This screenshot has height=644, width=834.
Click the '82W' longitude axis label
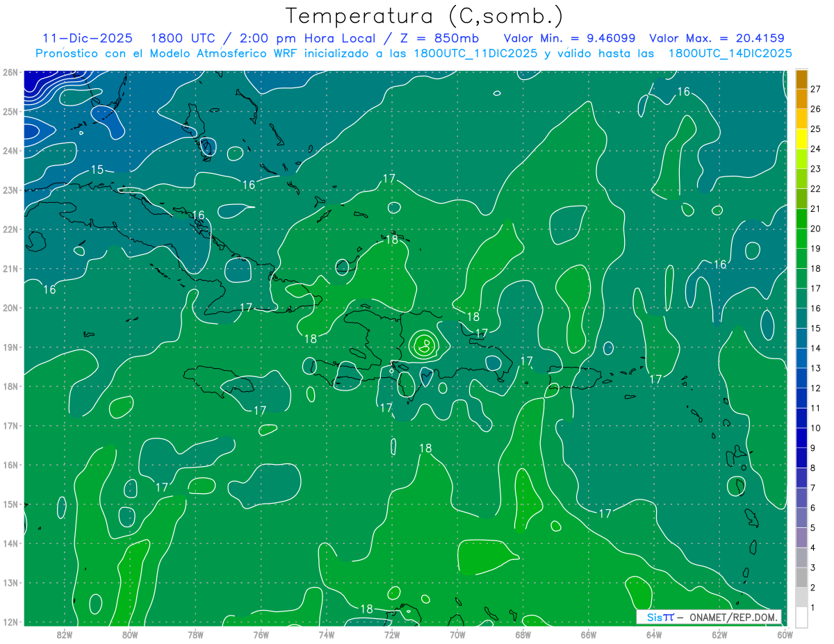click(65, 634)
